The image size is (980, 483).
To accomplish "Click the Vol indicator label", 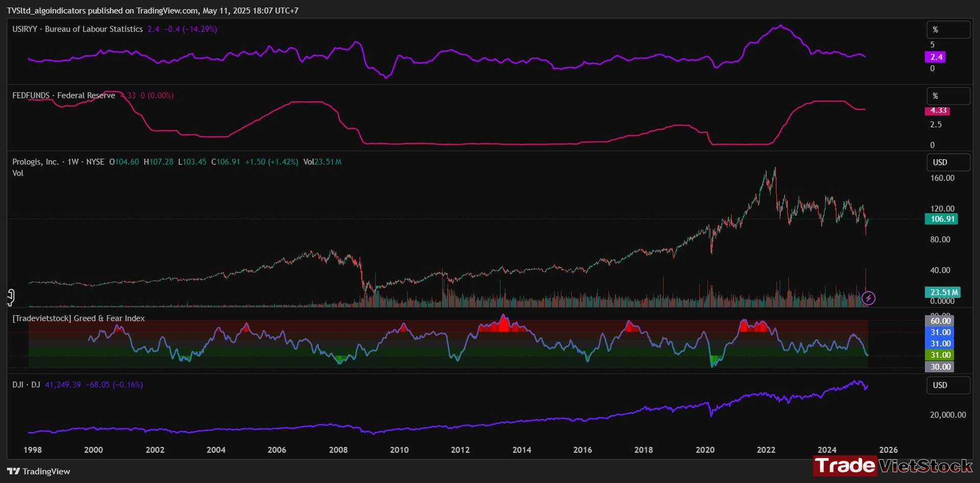I will 18,173.
